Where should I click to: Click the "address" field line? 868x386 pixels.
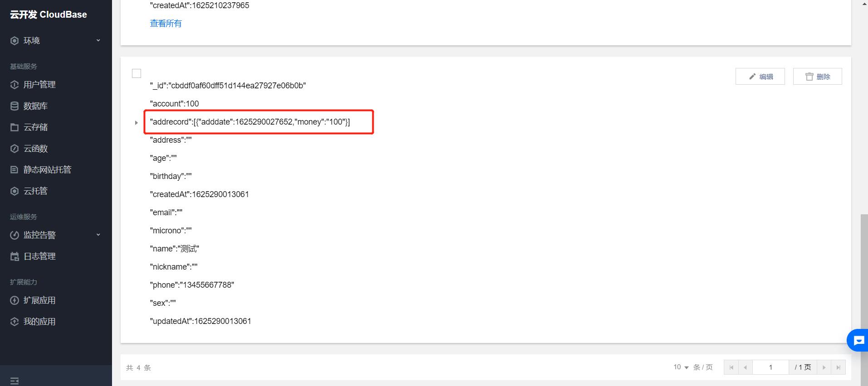tap(171, 140)
